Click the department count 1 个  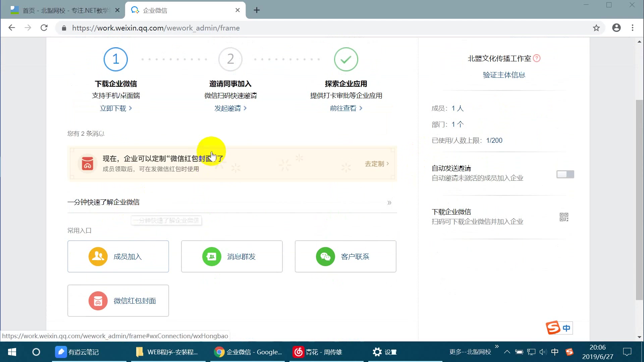point(458,124)
